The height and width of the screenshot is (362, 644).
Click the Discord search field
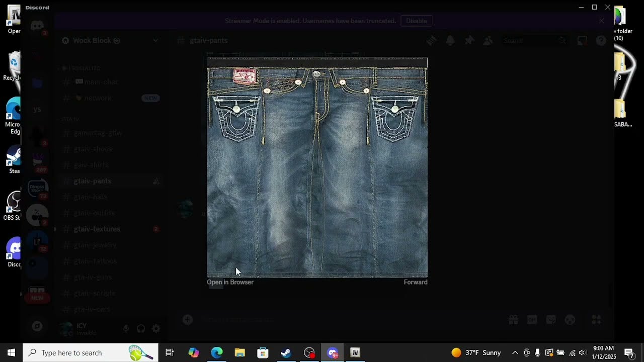pyautogui.click(x=535, y=41)
